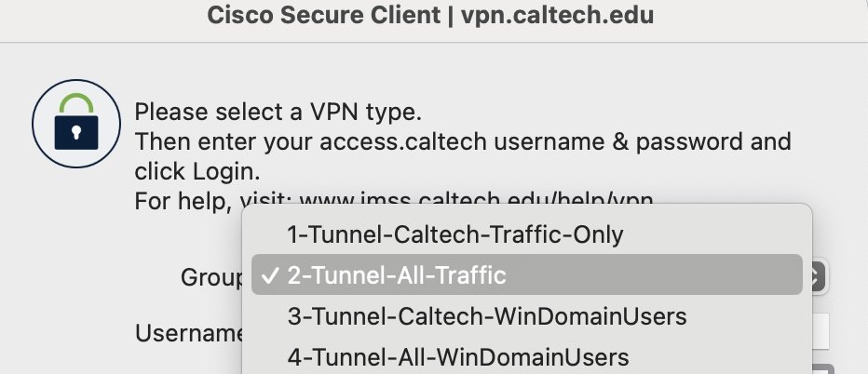
Task: Select 1-Tunnel-Caltech-Traffic-Only from the list
Action: click(x=455, y=234)
